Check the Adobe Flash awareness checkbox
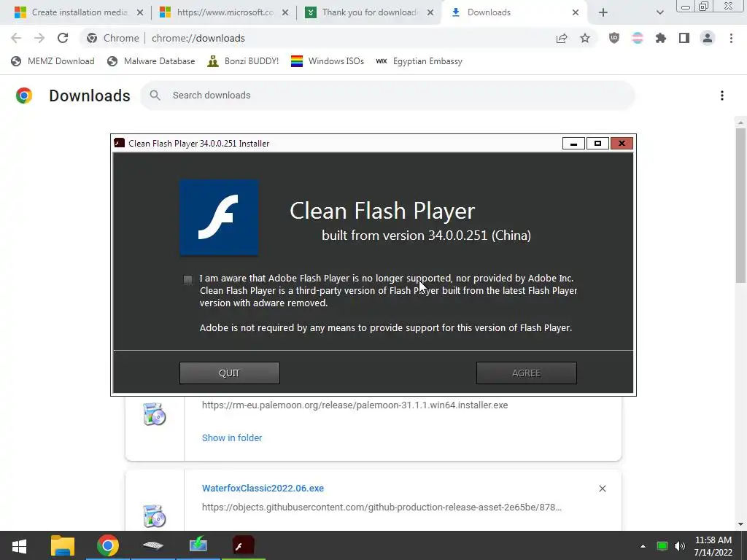 pos(187,279)
